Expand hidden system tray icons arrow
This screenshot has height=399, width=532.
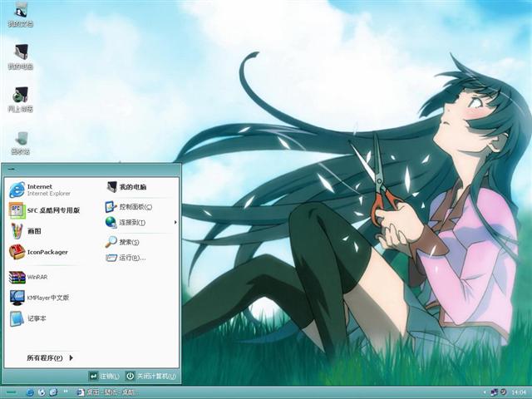coord(484,392)
